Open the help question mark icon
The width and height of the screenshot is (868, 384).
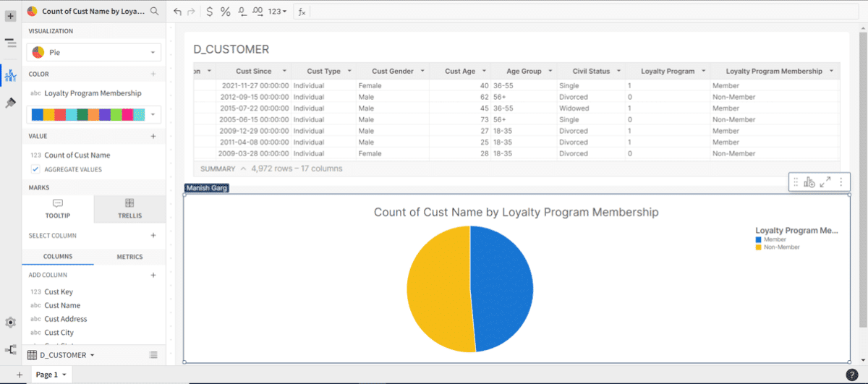click(852, 375)
